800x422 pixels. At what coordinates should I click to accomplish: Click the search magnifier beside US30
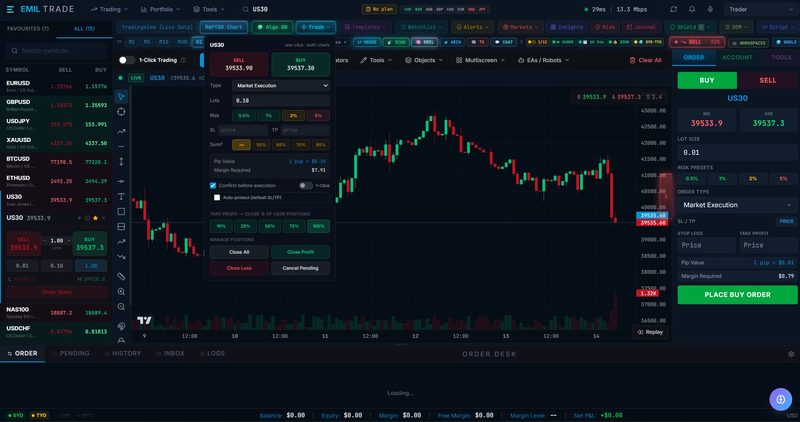pyautogui.click(x=245, y=9)
